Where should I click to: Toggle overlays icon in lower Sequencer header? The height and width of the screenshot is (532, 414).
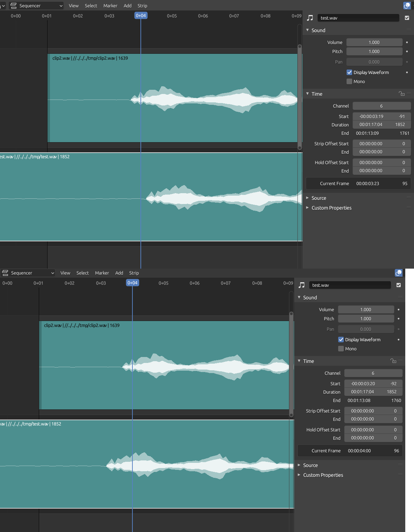399,273
